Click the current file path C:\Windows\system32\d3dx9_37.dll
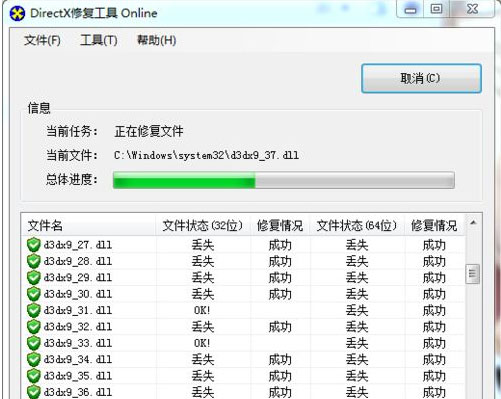Screen dimensions: 501x399 coord(206,155)
